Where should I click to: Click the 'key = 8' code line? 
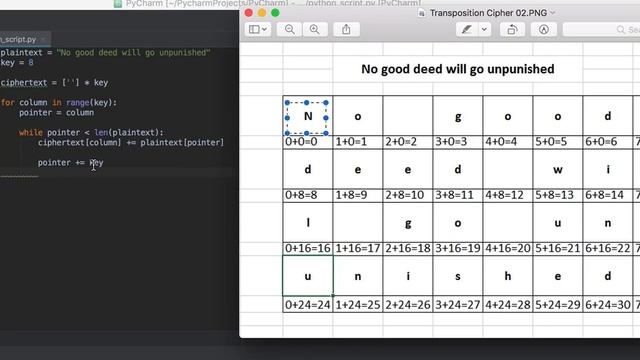pyautogui.click(x=17, y=63)
